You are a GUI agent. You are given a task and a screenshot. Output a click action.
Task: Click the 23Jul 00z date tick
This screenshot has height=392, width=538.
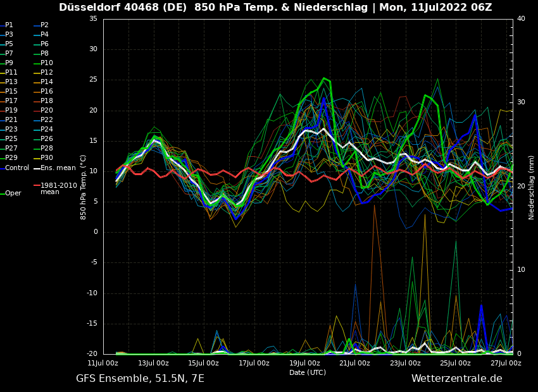[405, 363]
